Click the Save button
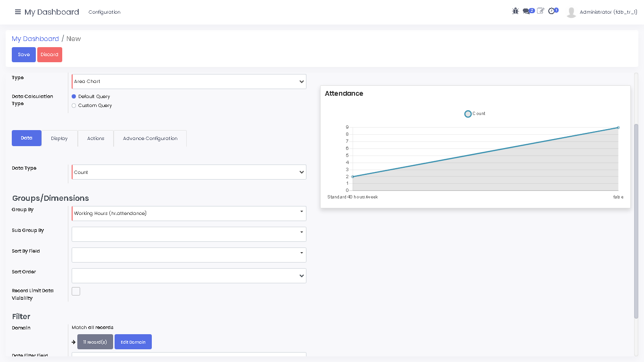Screen dimensions: 644x362 point(24,55)
